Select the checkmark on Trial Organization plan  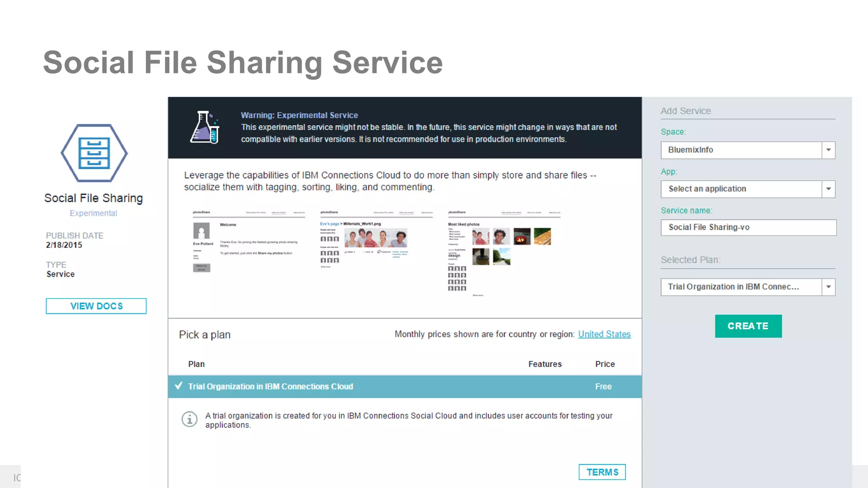(x=179, y=386)
